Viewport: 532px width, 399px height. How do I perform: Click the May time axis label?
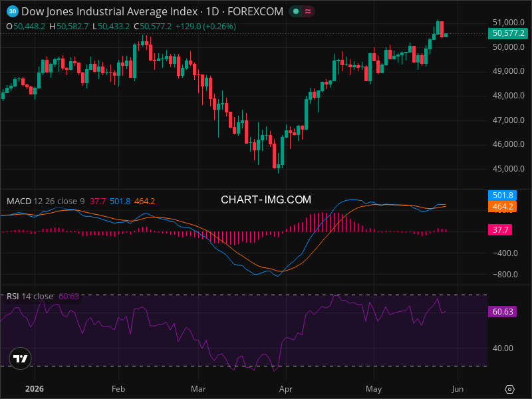[374, 389]
